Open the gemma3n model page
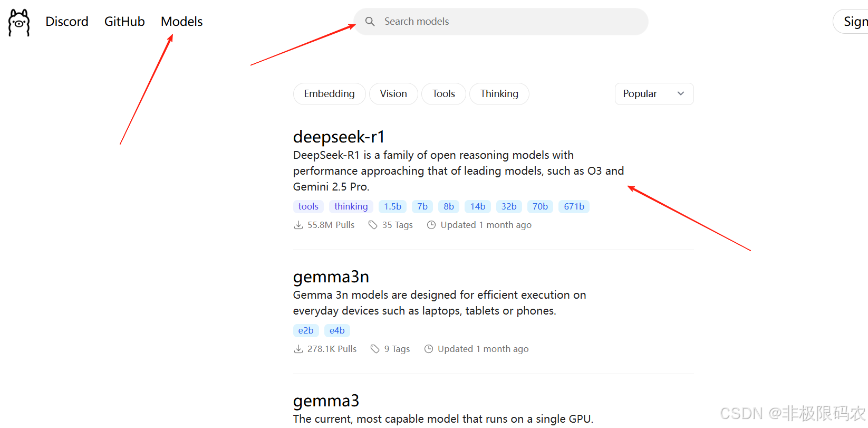 [x=331, y=277]
